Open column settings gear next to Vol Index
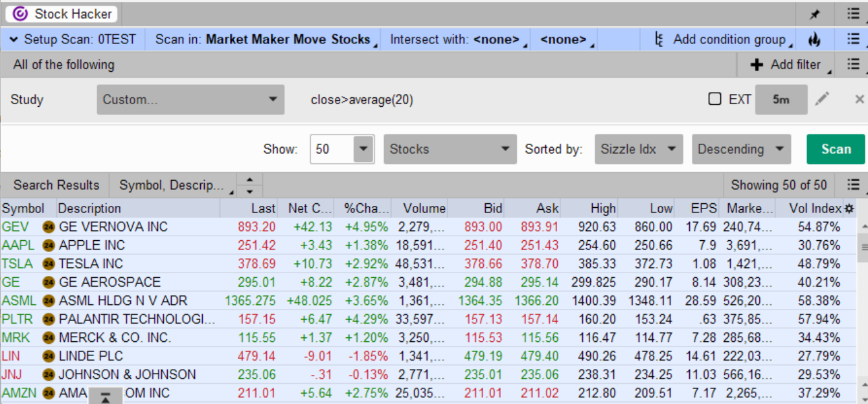 point(849,208)
